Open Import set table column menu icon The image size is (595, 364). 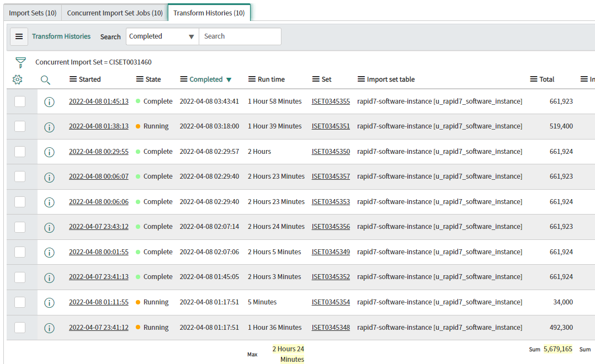pyautogui.click(x=361, y=79)
